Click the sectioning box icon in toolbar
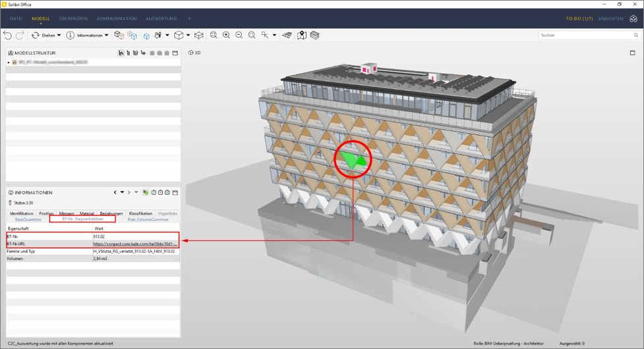The image size is (644, 349). 198,35
